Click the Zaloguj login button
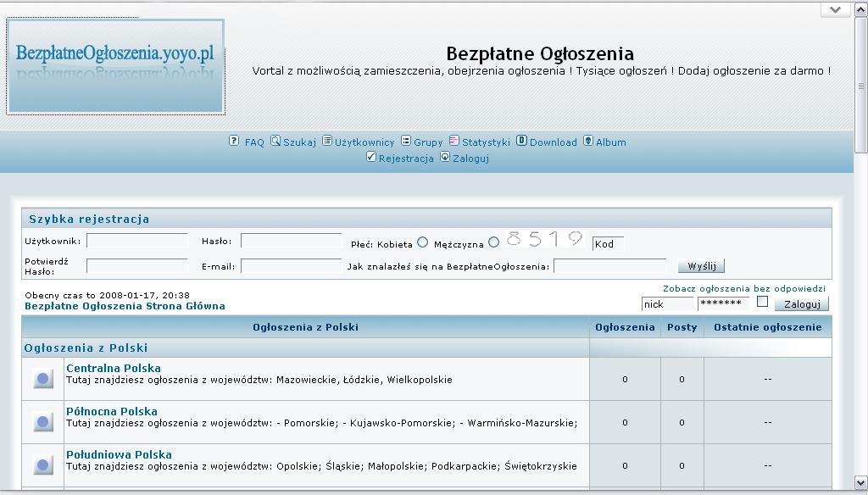The height and width of the screenshot is (495, 868). click(802, 304)
